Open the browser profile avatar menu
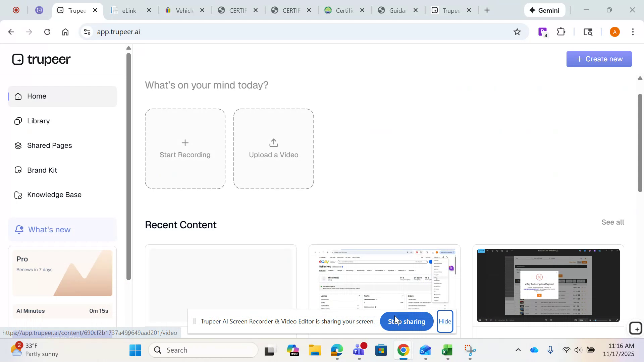 614,32
